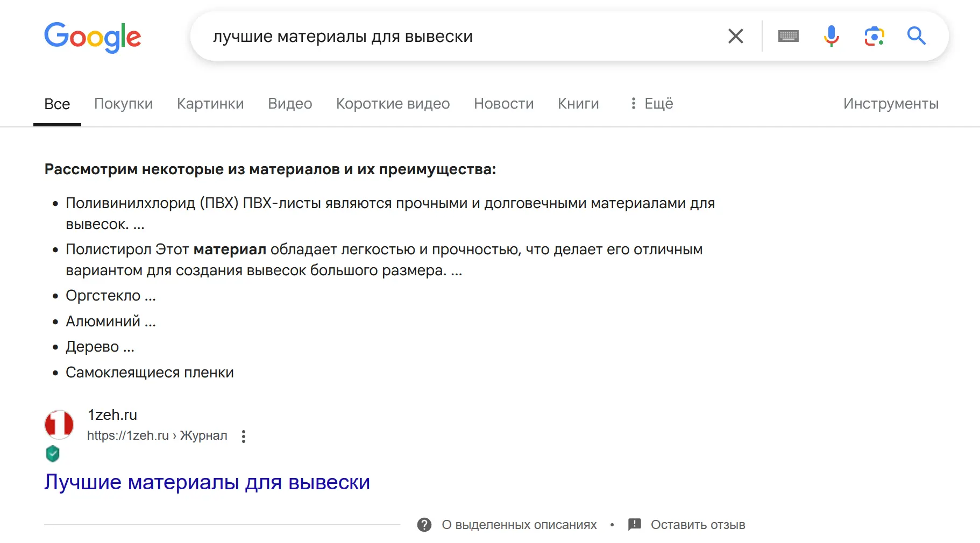The height and width of the screenshot is (543, 980).
Task: Switch to the Картинки tab
Action: (x=210, y=104)
